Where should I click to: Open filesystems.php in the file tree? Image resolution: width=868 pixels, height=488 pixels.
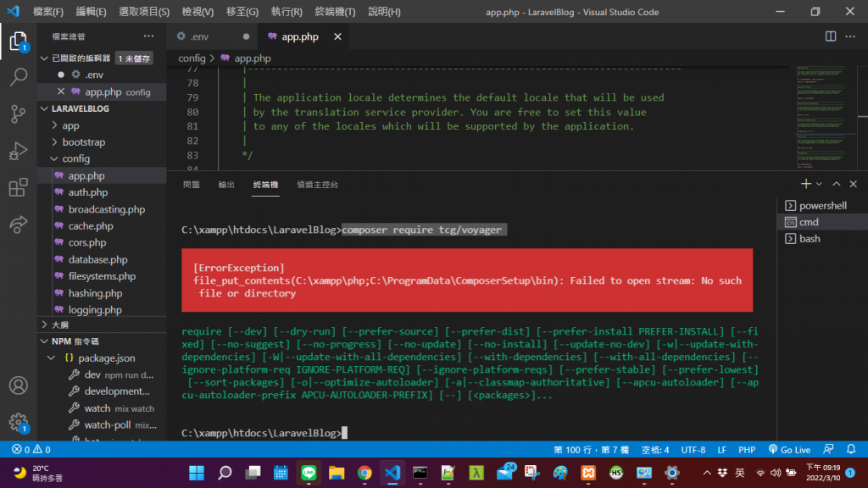pyautogui.click(x=103, y=276)
